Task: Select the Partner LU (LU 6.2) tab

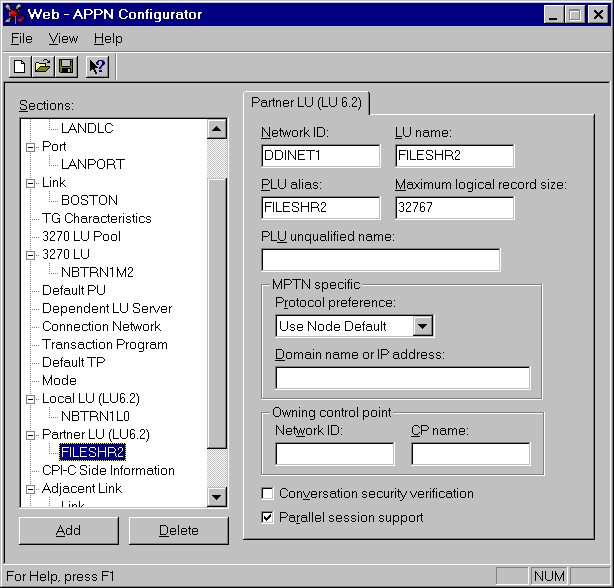Action: (307, 103)
